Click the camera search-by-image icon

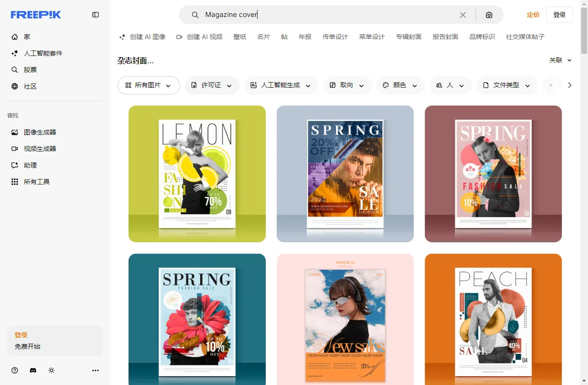pos(489,15)
